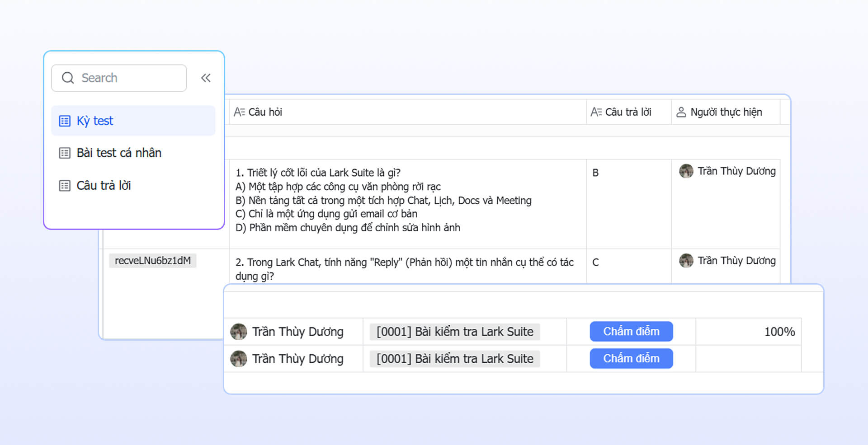Open the "[0001] Bài kiểm tra Lark Suite" tag
Screen dimensions: 868x445
click(455, 331)
